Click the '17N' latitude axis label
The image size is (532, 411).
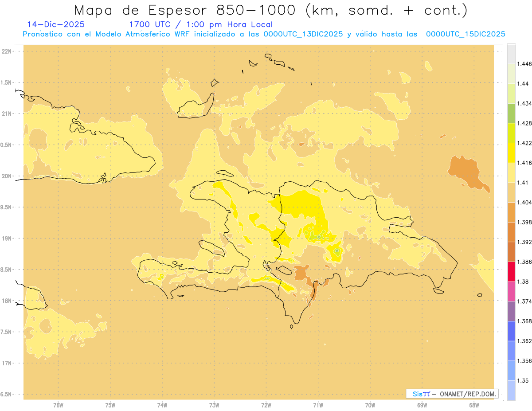[8, 364]
